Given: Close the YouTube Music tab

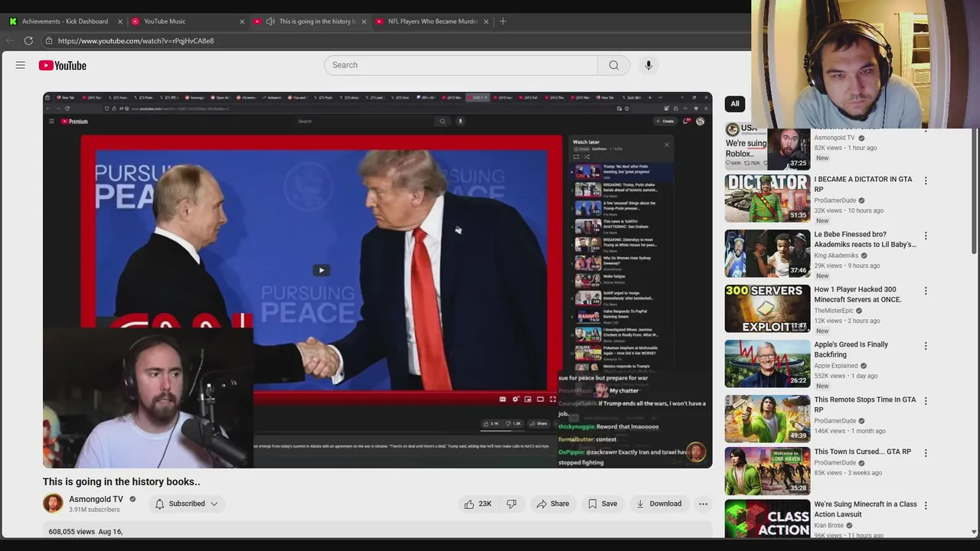Looking at the screenshot, I should click(x=242, y=21).
